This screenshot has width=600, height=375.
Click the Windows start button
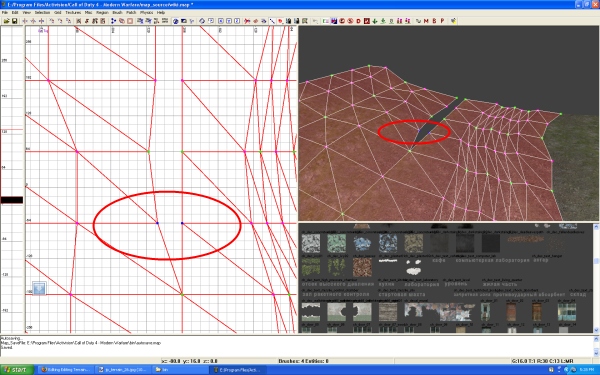(x=17, y=370)
